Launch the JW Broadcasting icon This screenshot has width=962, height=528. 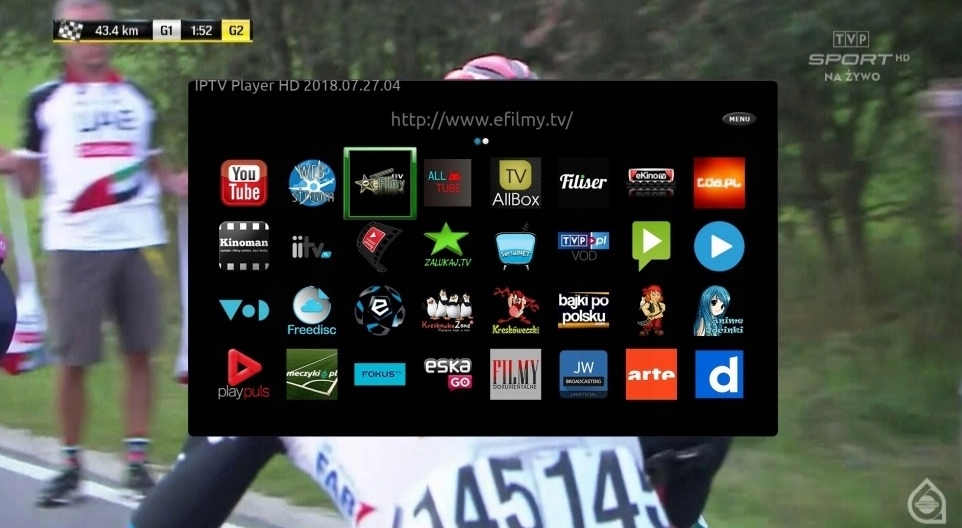click(583, 374)
